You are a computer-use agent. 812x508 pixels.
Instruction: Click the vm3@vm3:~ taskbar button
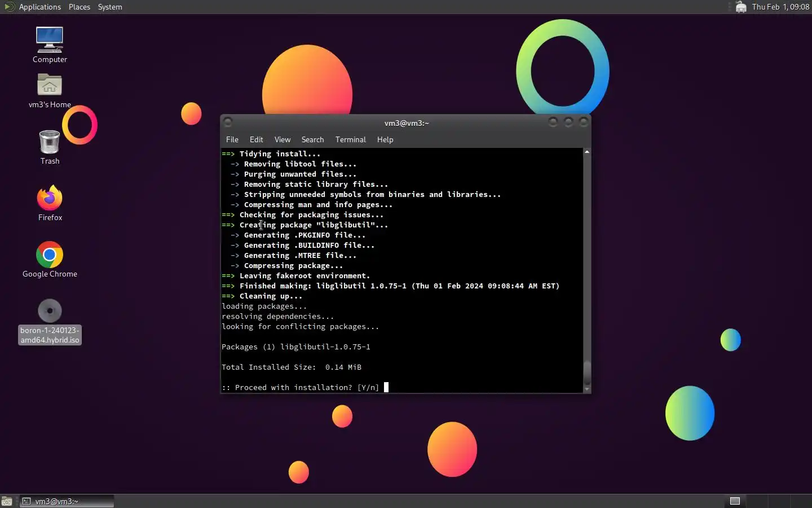pos(67,501)
